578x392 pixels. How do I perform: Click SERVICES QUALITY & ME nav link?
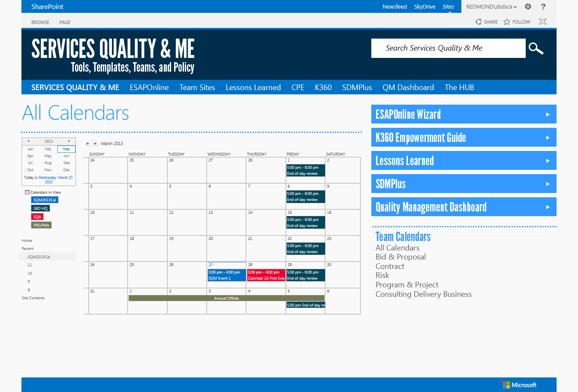(x=75, y=87)
